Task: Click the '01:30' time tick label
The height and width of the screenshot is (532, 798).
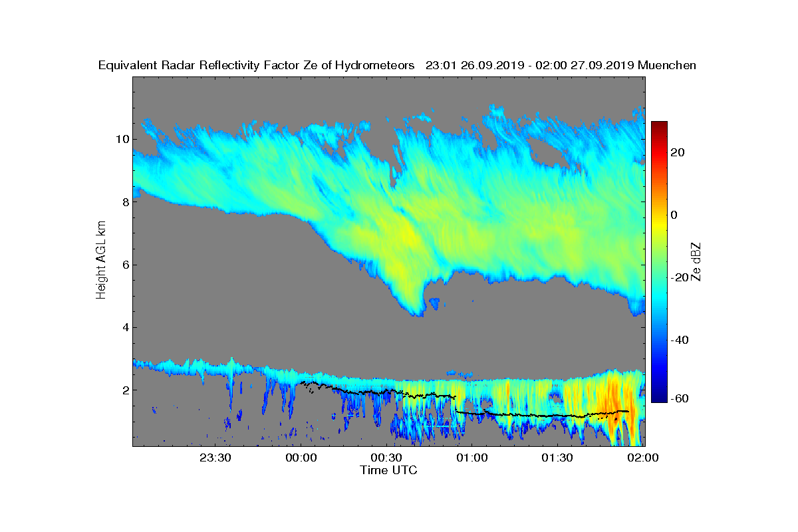Action: point(557,458)
